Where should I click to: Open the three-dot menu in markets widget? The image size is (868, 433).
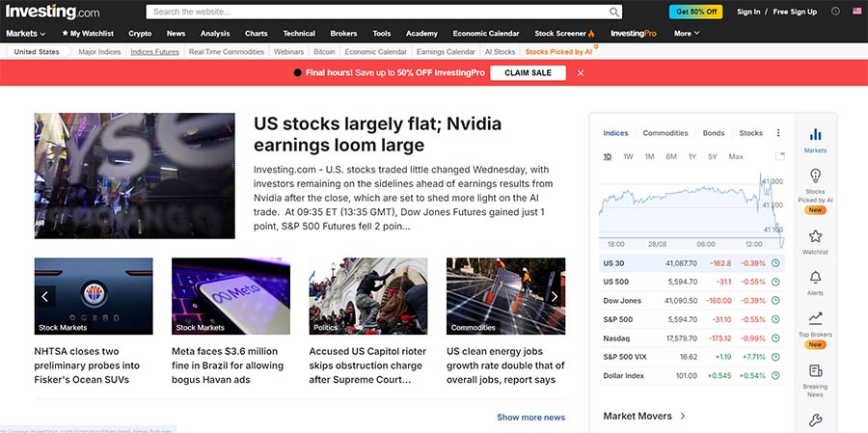click(x=778, y=133)
